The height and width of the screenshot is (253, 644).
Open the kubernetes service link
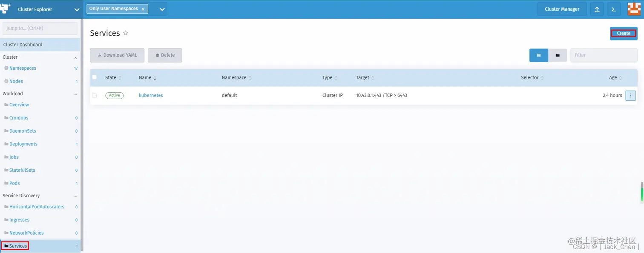[151, 95]
